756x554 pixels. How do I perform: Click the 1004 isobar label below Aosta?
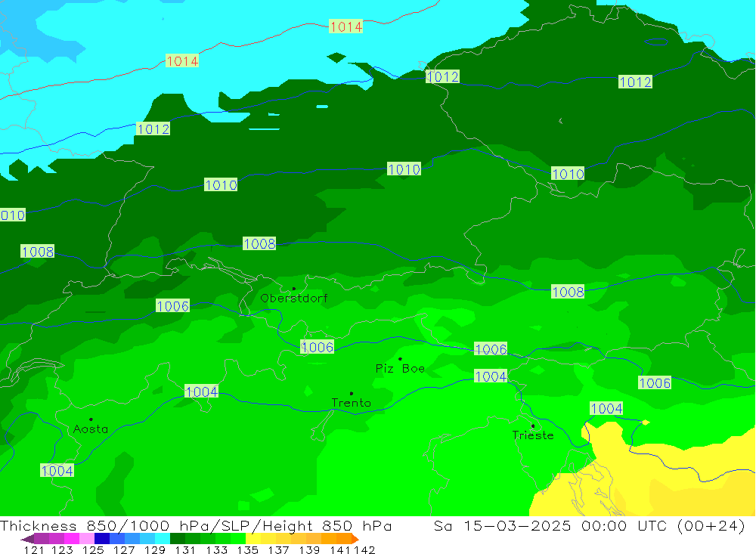(x=57, y=471)
